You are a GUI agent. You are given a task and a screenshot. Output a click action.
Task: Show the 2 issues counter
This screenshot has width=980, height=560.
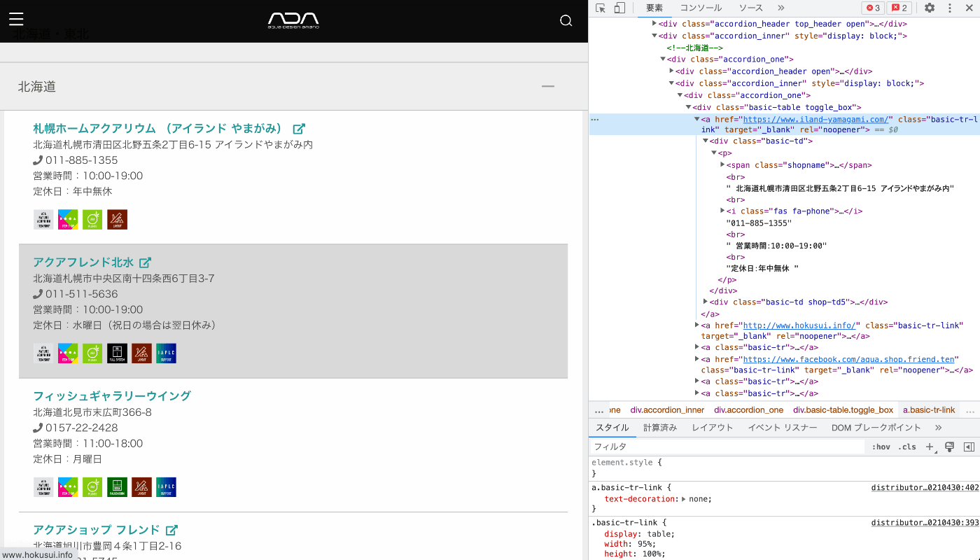[899, 8]
